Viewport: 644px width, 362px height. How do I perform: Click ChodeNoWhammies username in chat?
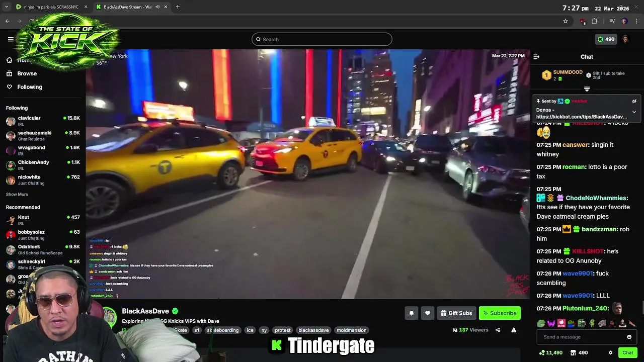596,198
